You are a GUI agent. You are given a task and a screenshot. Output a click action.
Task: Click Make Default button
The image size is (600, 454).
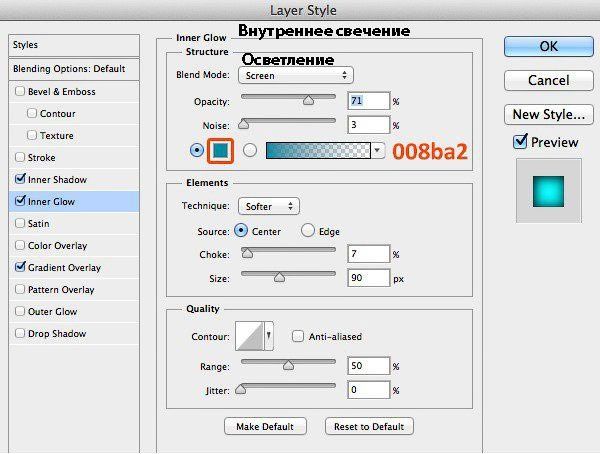265,426
